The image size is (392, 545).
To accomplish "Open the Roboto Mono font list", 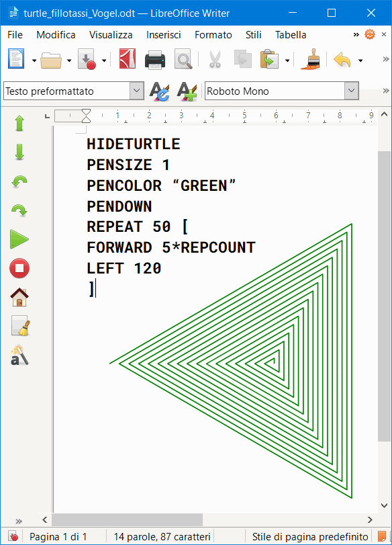I will [351, 91].
